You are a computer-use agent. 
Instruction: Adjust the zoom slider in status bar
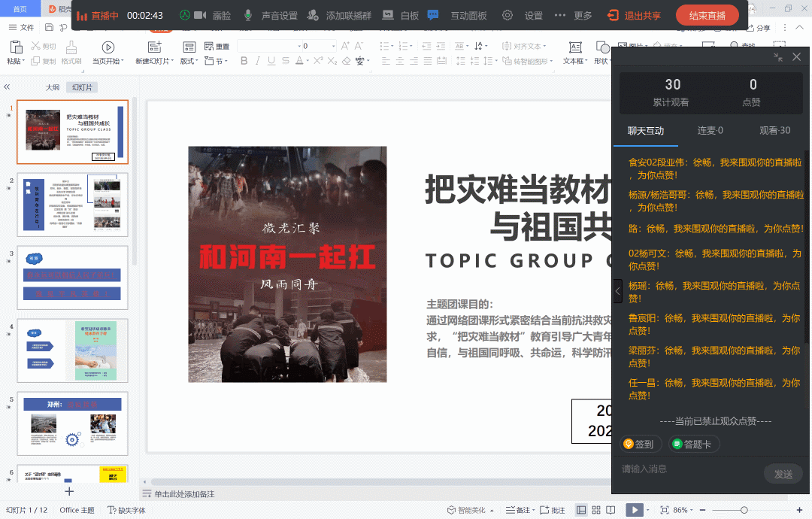[744, 510]
